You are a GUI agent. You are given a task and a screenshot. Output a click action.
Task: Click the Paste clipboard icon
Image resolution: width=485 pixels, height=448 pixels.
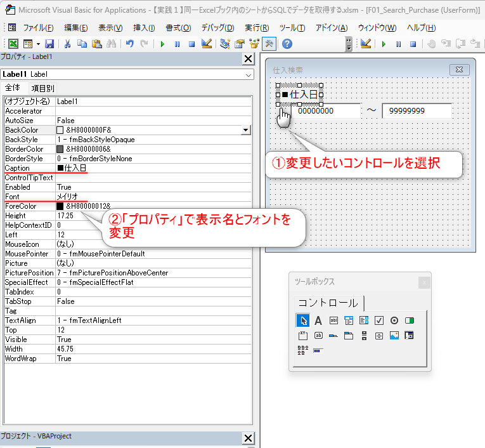tap(97, 44)
